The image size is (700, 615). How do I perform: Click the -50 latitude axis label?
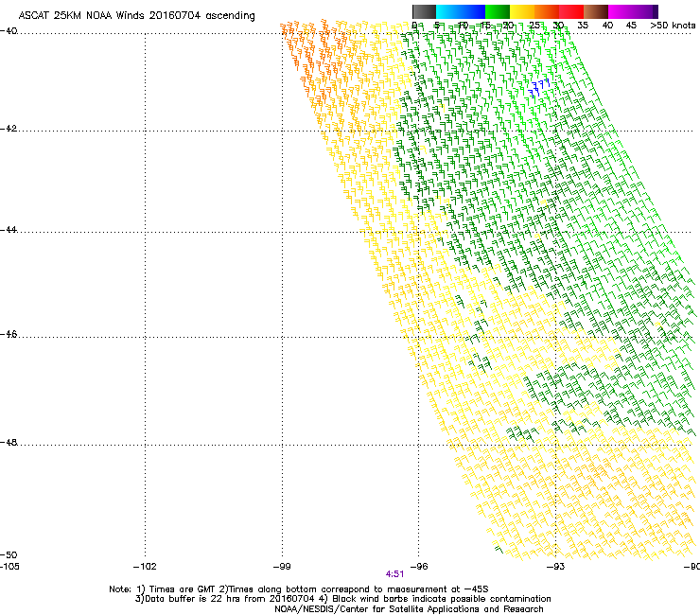(9, 554)
